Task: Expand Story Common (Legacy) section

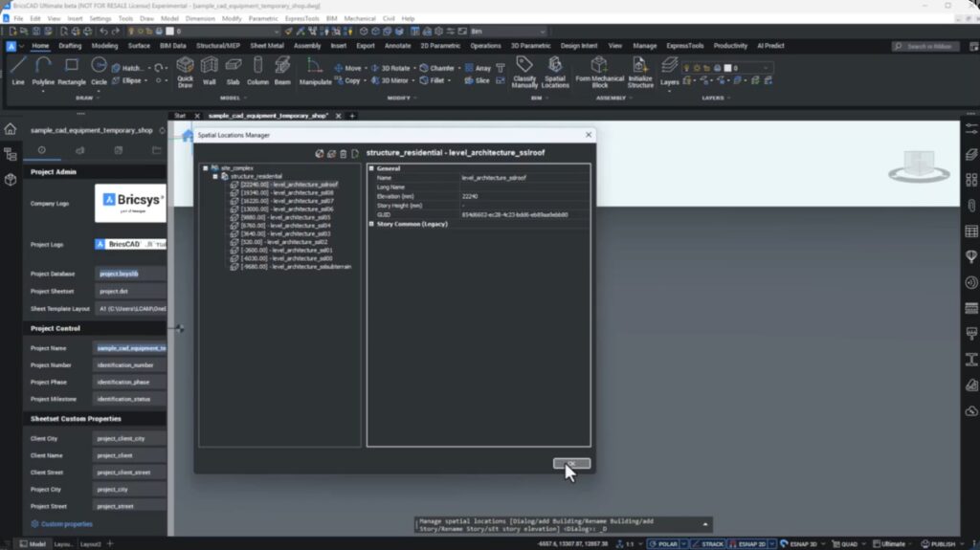Action: (371, 224)
